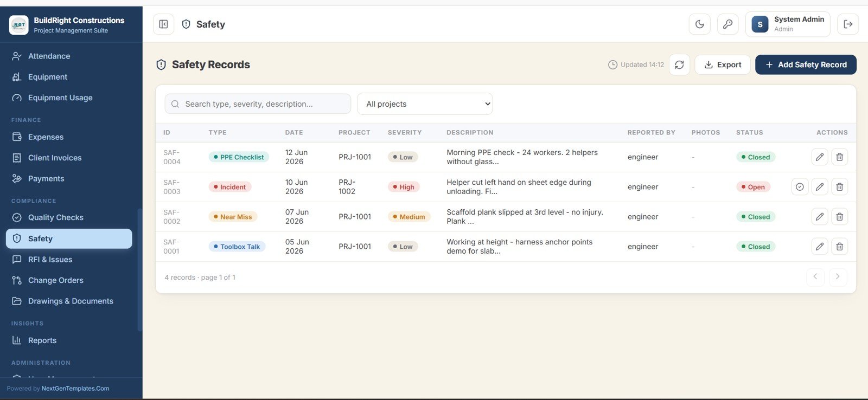This screenshot has width=868, height=400.
Task: Click the Near Miss type badge
Action: point(233,217)
